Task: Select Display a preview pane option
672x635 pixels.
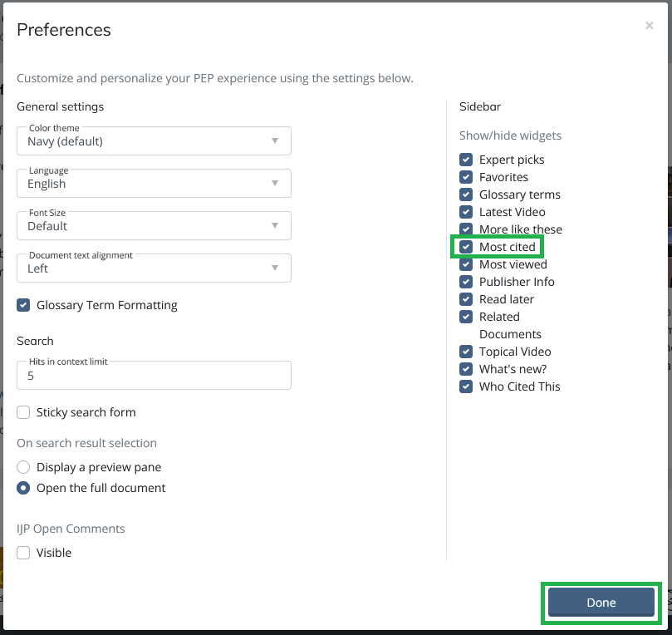Action: 23,467
